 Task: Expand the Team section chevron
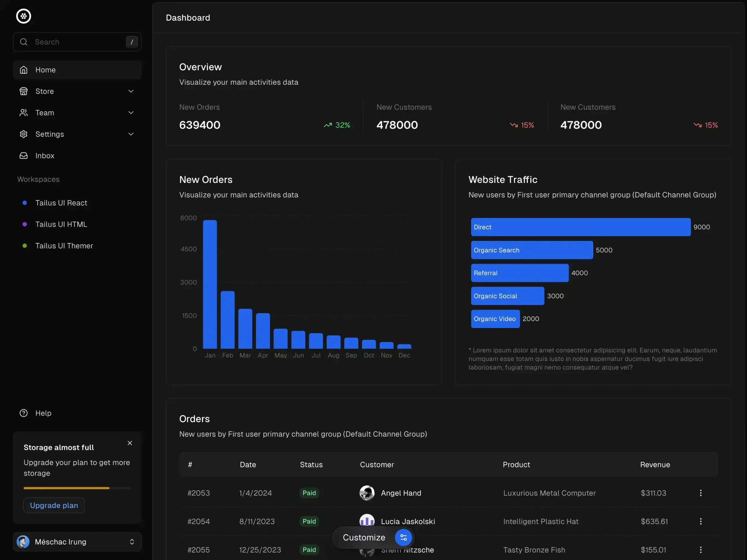(x=131, y=112)
